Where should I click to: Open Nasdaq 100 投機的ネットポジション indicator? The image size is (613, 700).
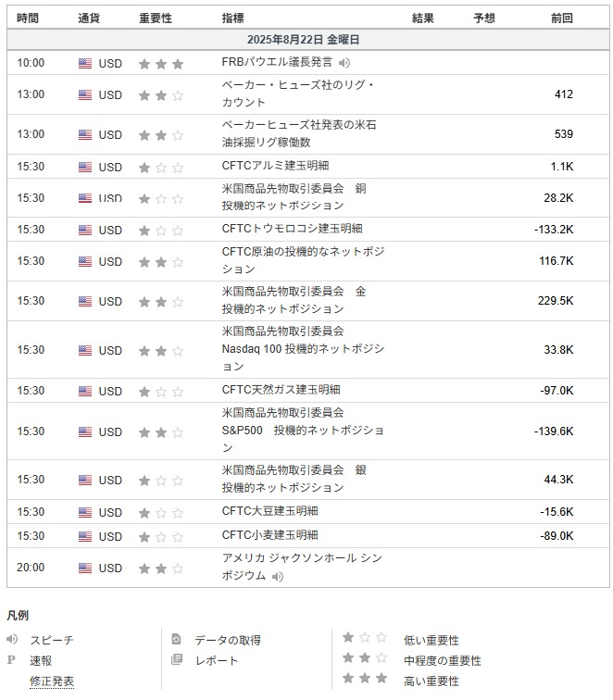(x=303, y=349)
